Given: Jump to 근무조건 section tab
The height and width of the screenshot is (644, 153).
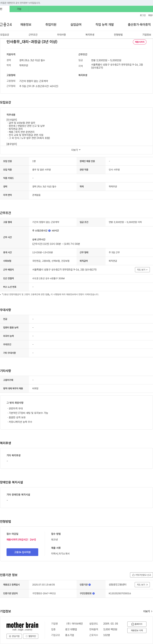Looking at the screenshot, I should pos(33,34).
